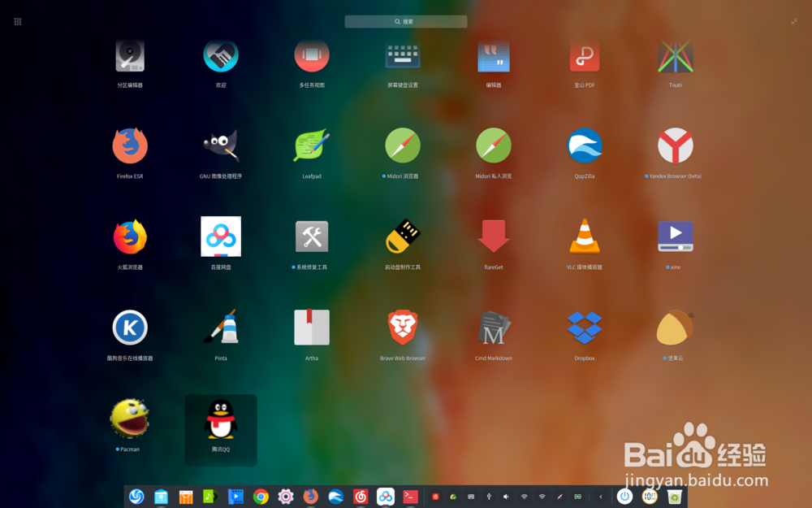Open VLC 媒体播放器

coord(584,237)
